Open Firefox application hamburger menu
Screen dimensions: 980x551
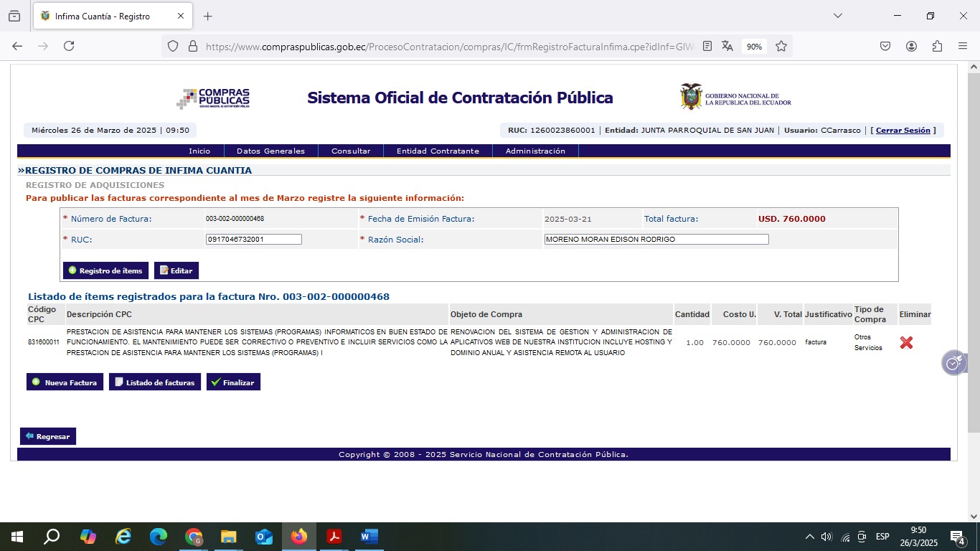click(x=963, y=46)
